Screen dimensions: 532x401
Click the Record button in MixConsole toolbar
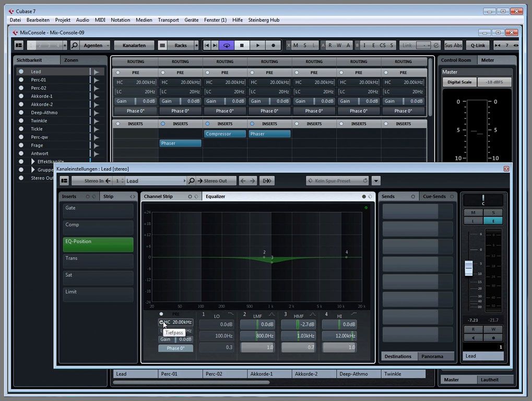(273, 45)
